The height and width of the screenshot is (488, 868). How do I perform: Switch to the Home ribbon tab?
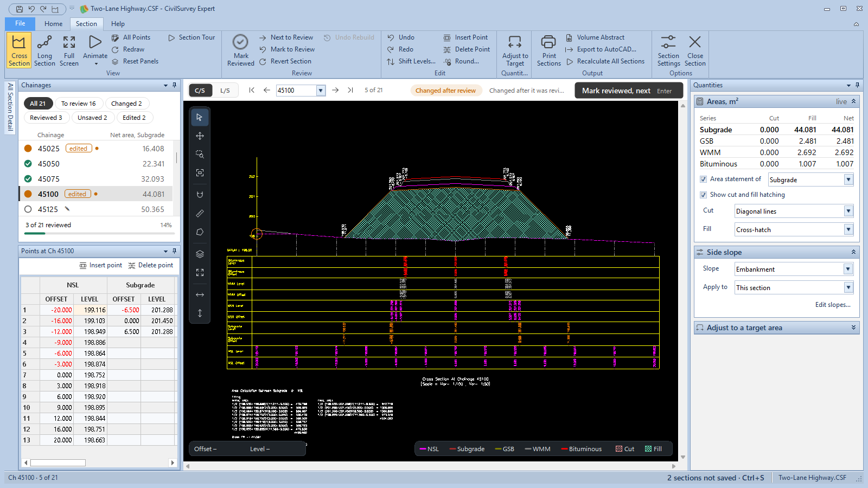[x=53, y=23]
